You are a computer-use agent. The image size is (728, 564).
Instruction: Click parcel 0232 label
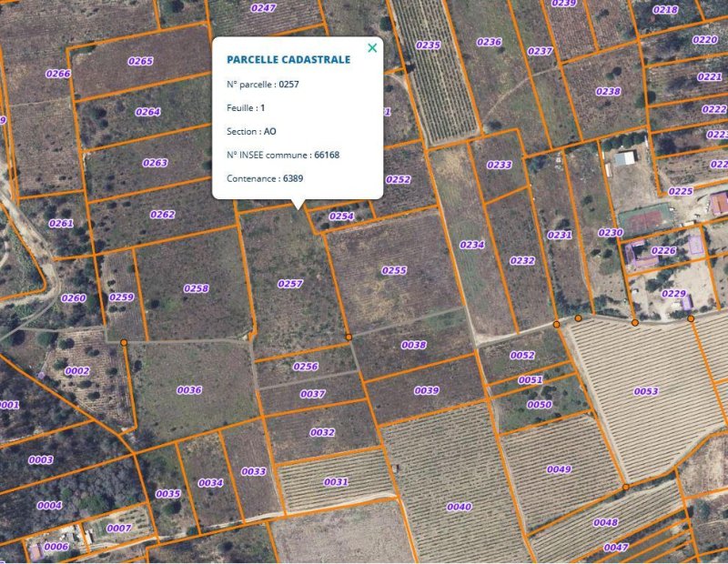click(x=522, y=260)
